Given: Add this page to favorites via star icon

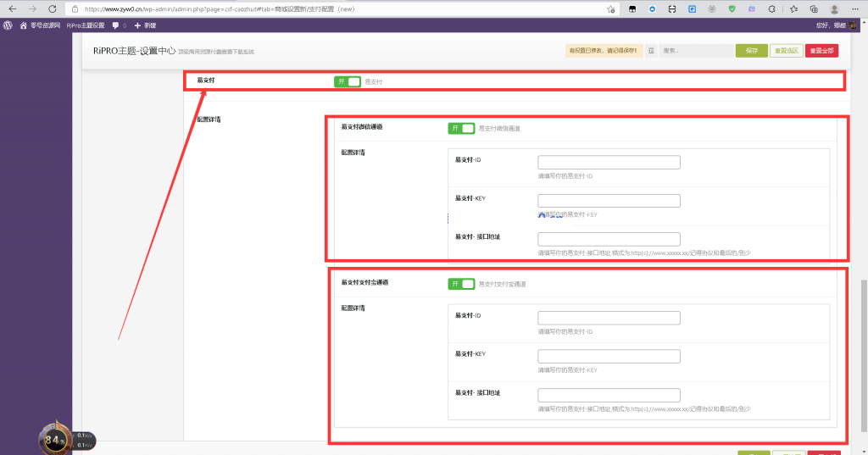Looking at the screenshot, I should click(x=610, y=8).
